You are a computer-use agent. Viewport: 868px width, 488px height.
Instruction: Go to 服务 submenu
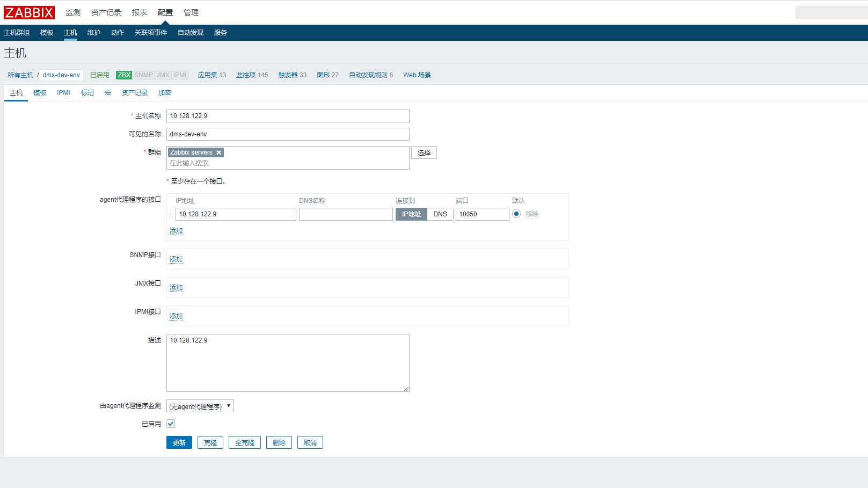tap(221, 33)
